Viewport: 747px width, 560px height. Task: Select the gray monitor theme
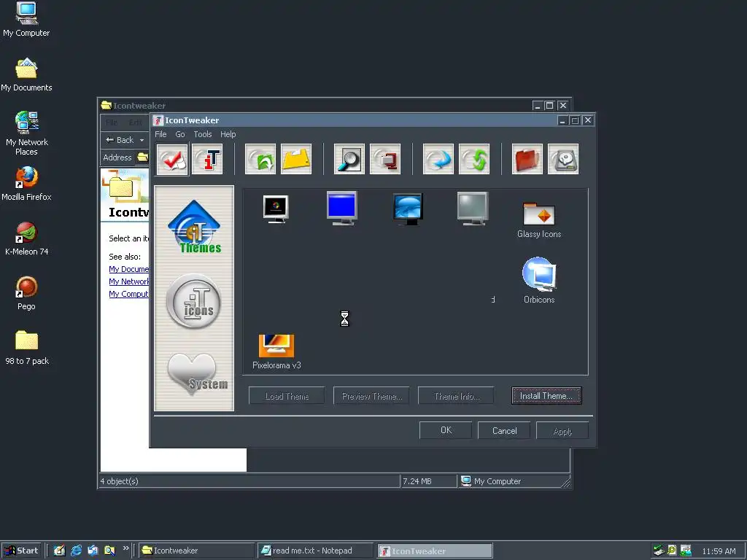(x=473, y=209)
